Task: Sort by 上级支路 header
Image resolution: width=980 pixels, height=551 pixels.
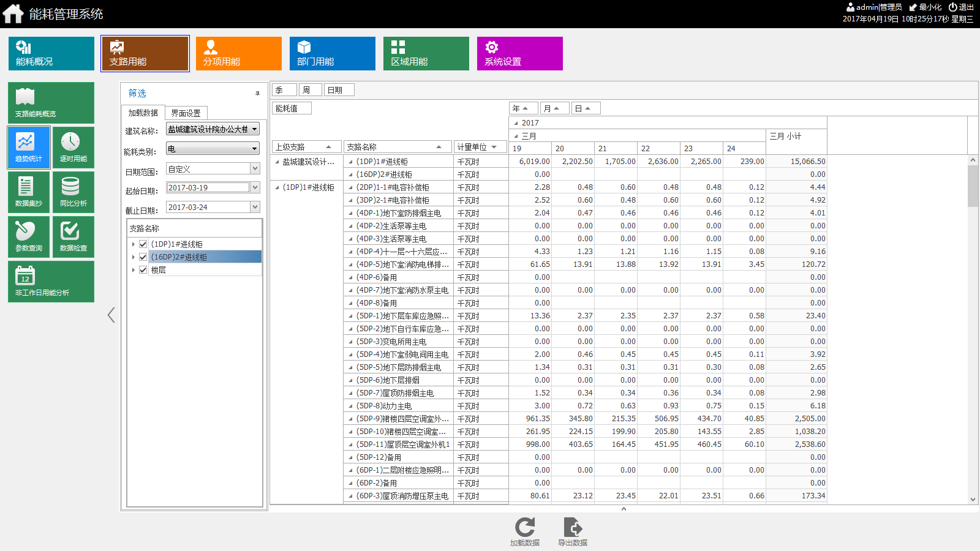Action: click(x=307, y=147)
